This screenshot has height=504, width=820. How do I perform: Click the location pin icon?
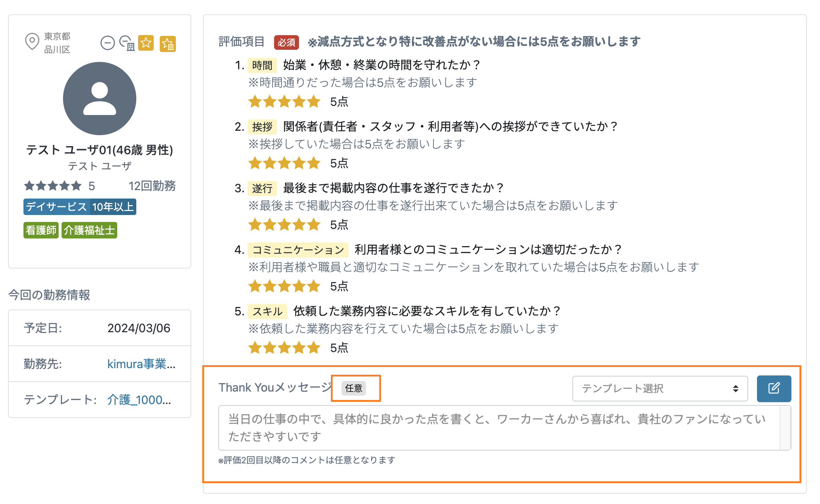tap(32, 41)
